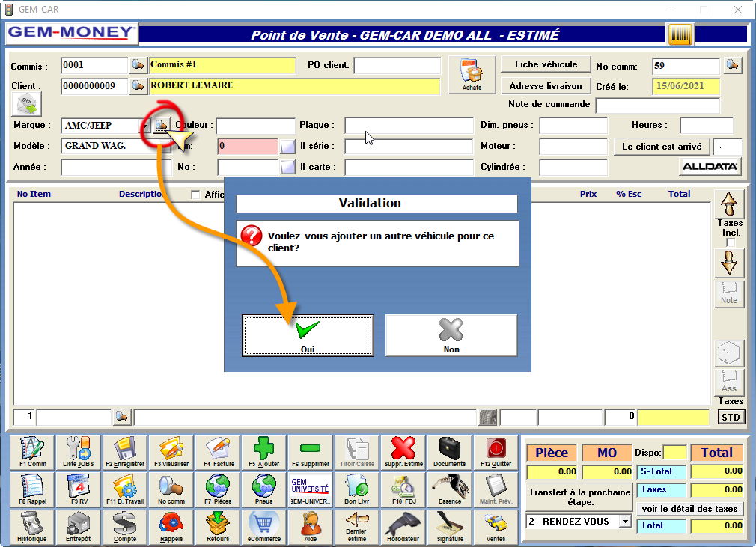The image size is (756, 547).
Task: Open F3 Visualiser preview
Action: pos(171,452)
